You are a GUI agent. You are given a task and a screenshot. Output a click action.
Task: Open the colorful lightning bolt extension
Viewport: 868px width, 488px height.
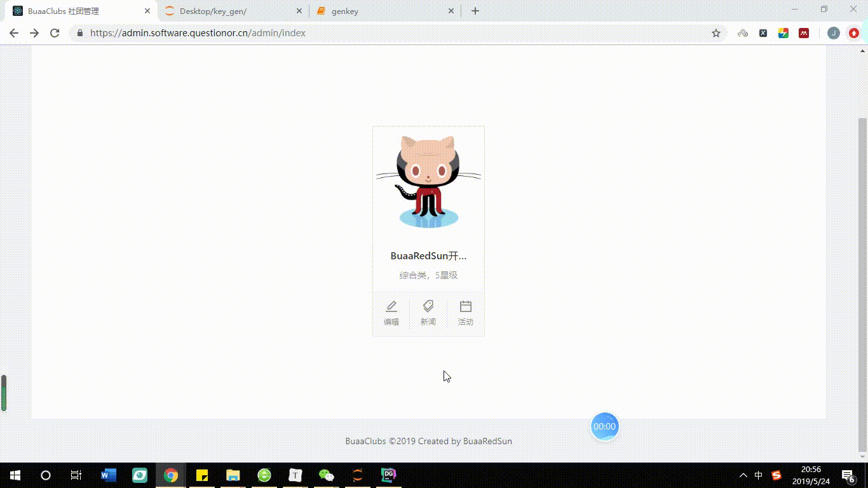783,33
